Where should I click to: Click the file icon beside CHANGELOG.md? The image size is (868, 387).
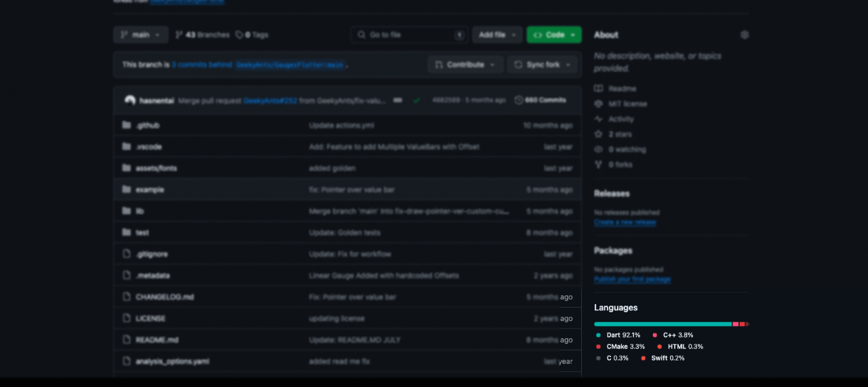[x=126, y=297]
